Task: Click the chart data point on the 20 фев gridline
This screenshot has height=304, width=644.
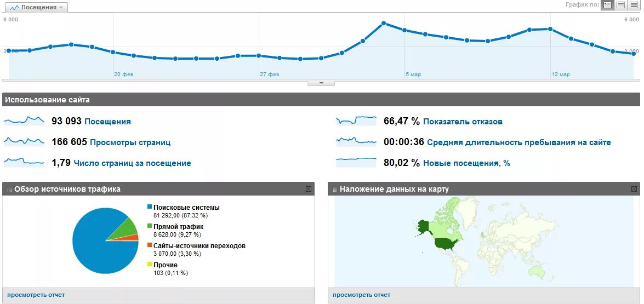Action: [113, 52]
